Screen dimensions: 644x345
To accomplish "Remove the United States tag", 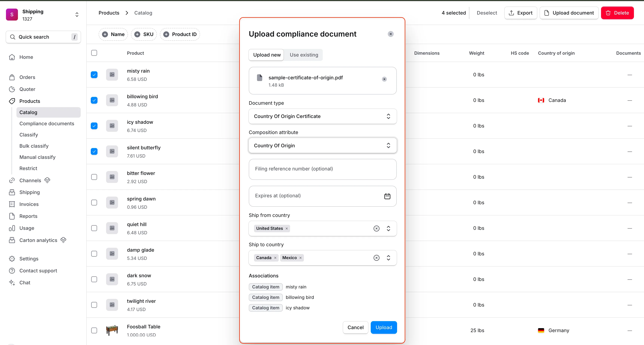I will 287,228.
